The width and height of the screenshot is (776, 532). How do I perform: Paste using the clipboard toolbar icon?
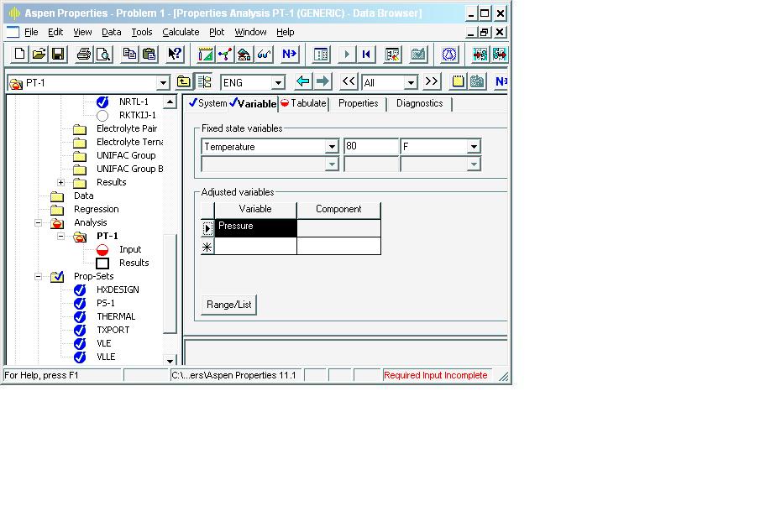click(x=149, y=54)
